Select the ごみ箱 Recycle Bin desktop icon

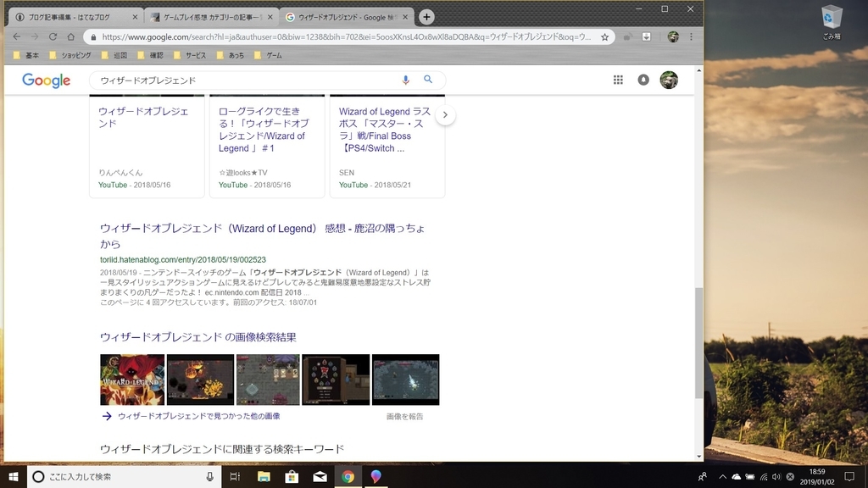(832, 22)
